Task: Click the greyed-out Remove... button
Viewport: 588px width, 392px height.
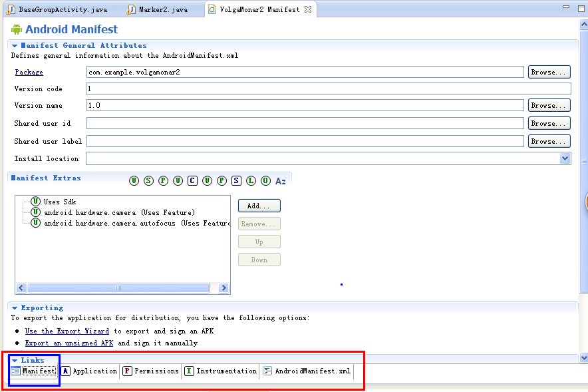Action: [259, 224]
